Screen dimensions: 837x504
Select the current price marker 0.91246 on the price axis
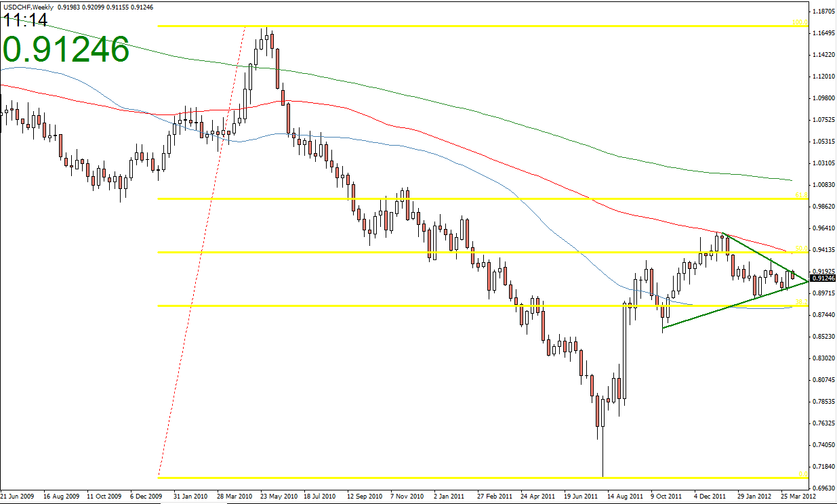pos(823,278)
